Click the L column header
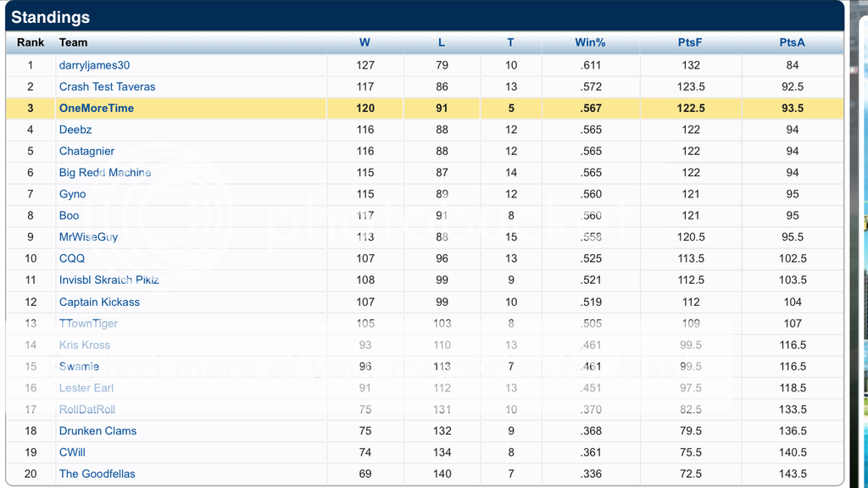 pyautogui.click(x=442, y=42)
